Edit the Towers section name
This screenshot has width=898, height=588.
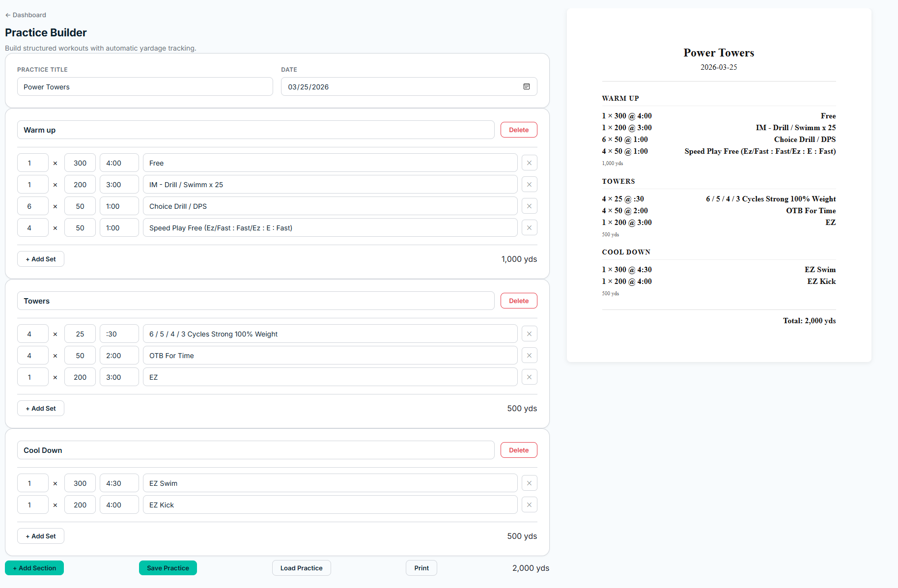(x=255, y=301)
